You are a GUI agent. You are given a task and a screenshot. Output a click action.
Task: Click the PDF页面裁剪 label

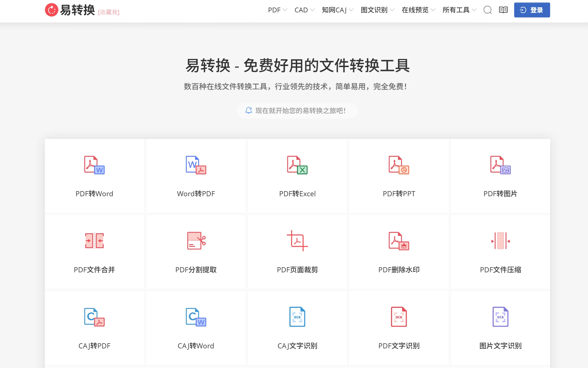tap(297, 270)
